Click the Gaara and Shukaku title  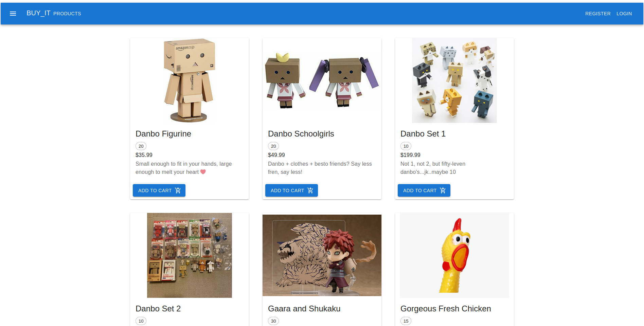coord(304,309)
